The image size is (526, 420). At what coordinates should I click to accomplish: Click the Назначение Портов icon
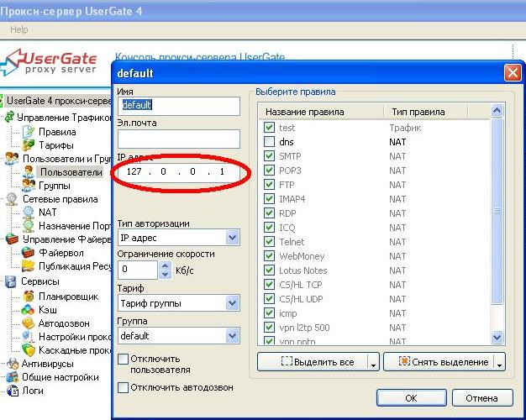pos(29,226)
